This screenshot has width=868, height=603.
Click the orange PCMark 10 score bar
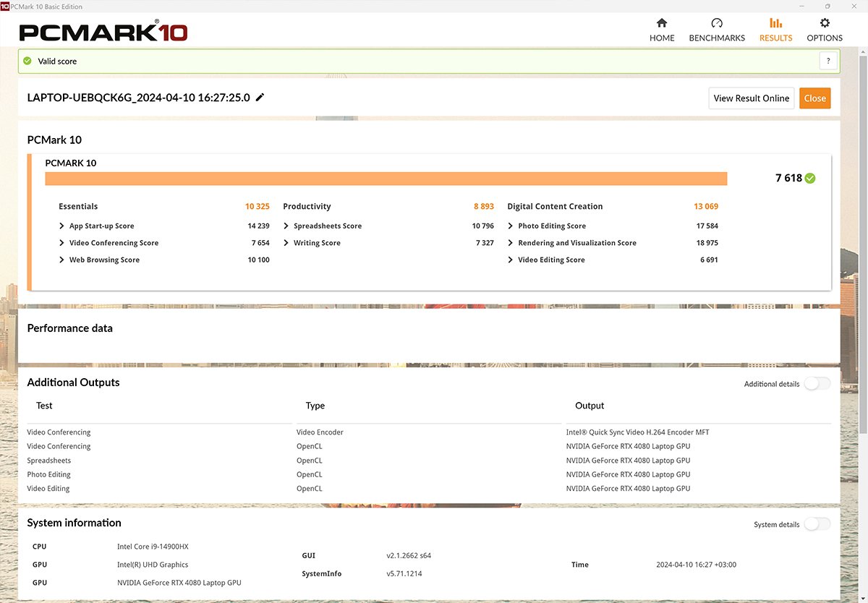tap(386, 179)
